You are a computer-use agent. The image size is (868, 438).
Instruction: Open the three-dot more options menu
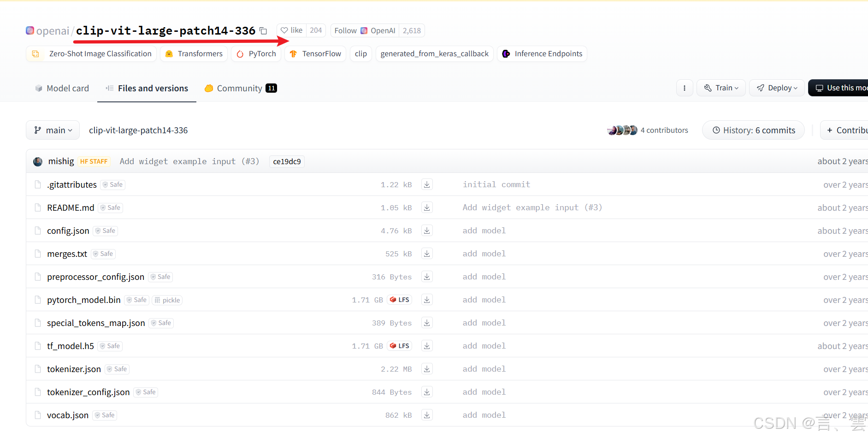685,88
